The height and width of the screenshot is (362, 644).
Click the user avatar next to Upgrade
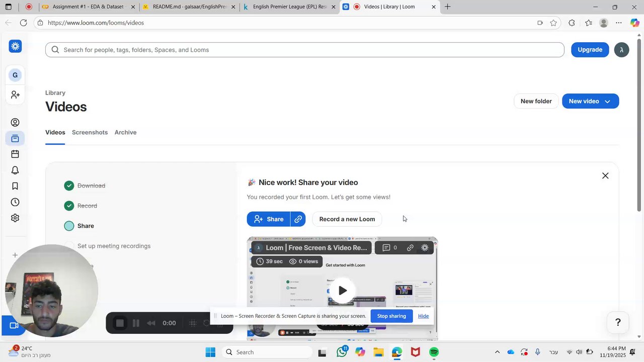621,50
